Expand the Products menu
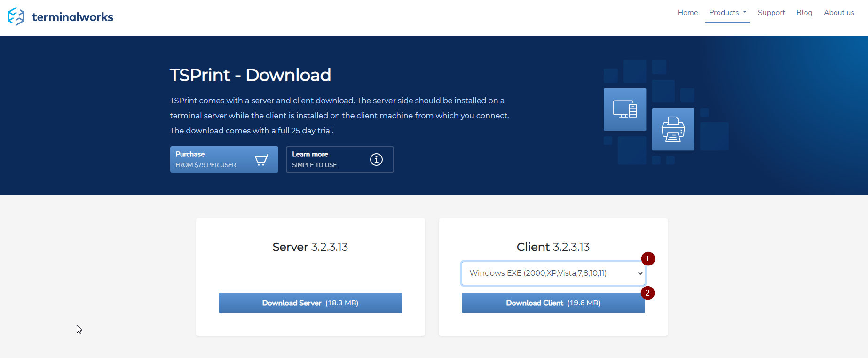This screenshot has width=868, height=358. (727, 13)
